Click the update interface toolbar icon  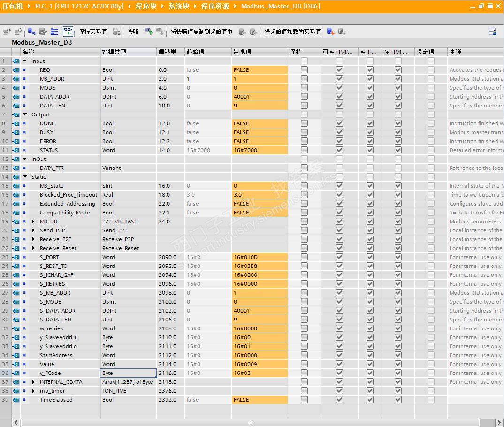tap(43, 31)
